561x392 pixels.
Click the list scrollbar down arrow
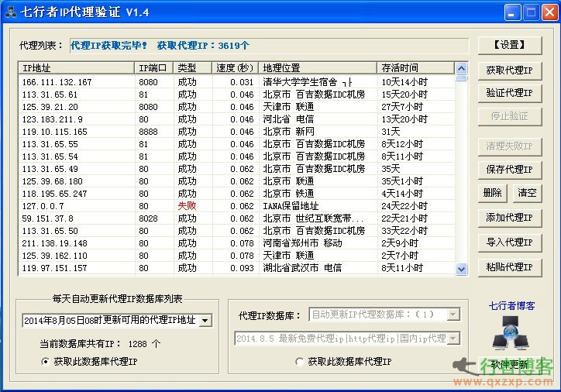(462, 270)
